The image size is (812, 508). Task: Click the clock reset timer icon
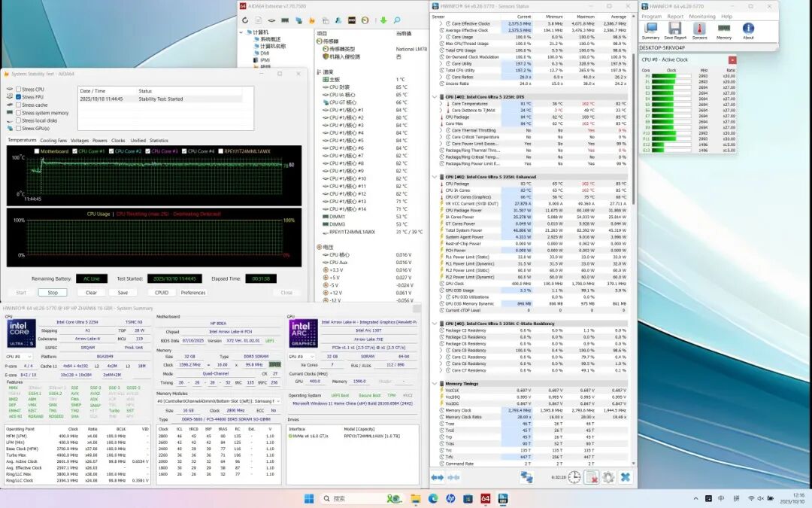(x=574, y=477)
